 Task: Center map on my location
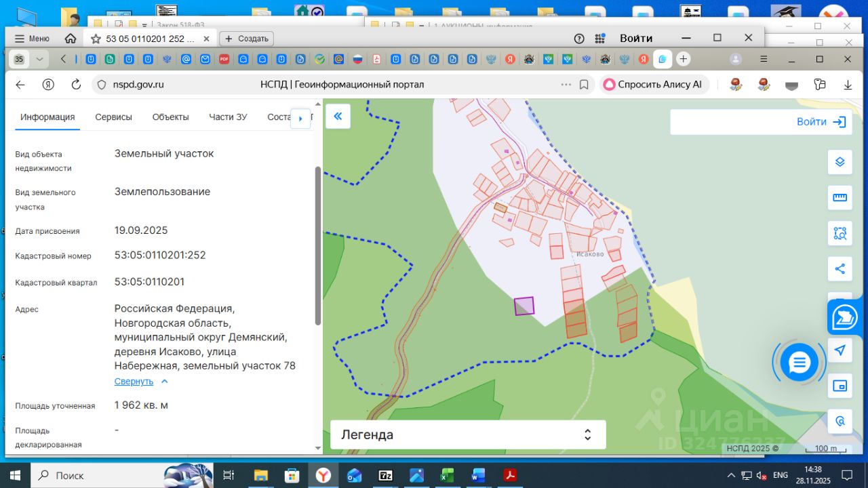pyautogui.click(x=840, y=350)
